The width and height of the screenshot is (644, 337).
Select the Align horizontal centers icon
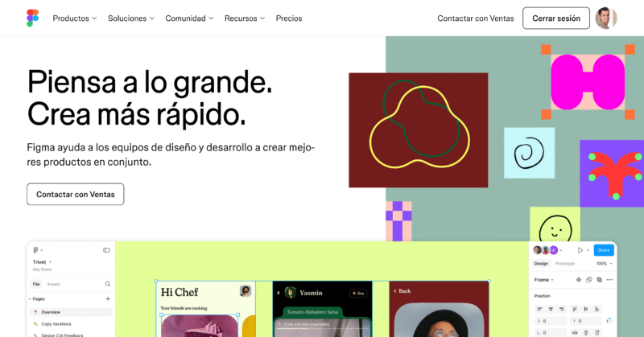(551, 309)
